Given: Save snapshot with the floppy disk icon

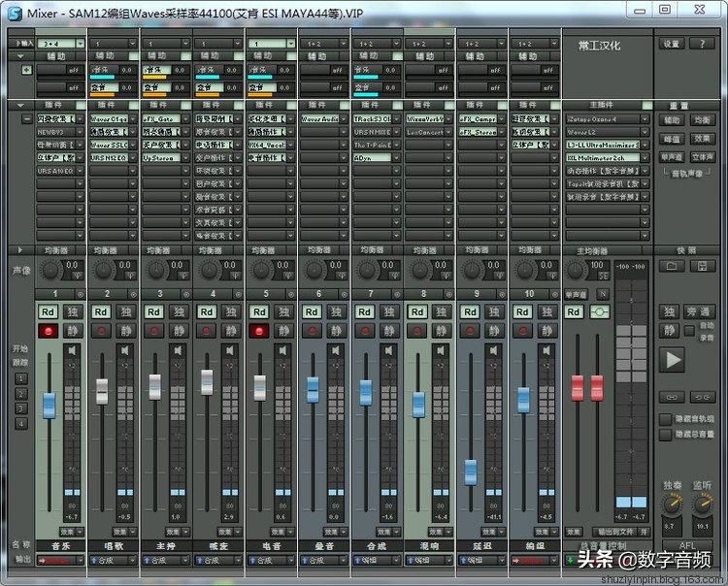Looking at the screenshot, I should (703, 265).
